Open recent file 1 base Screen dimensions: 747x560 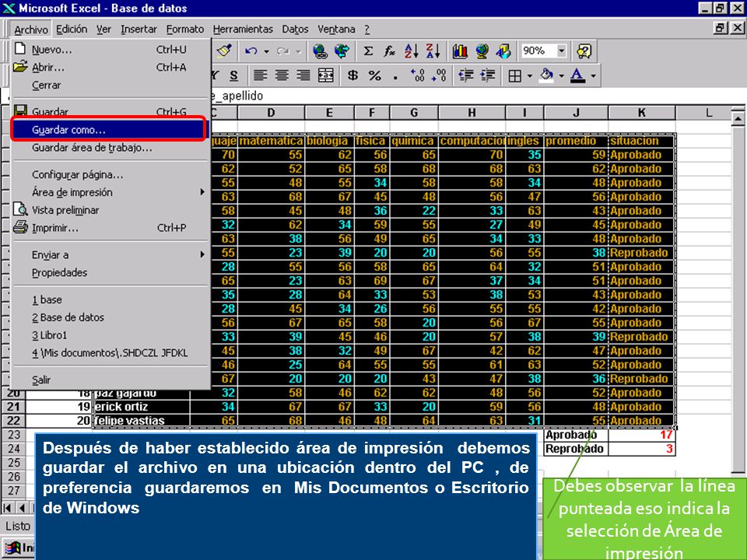(x=110, y=299)
